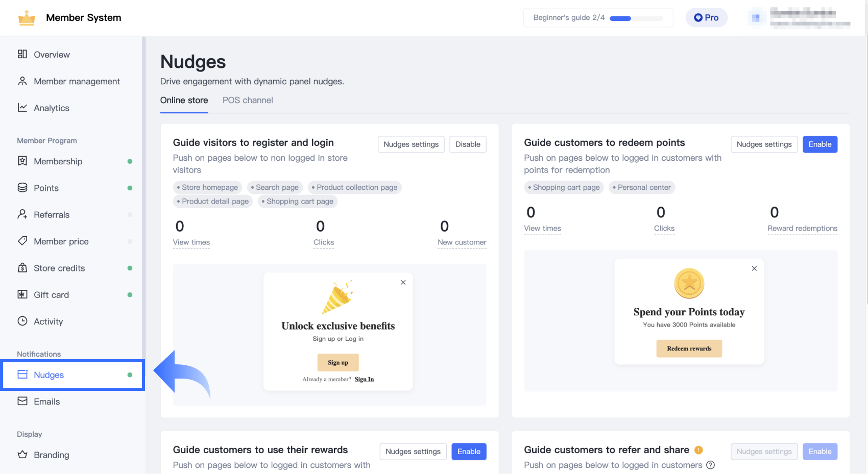Enable the use their rewards nudge
The width and height of the screenshot is (868, 474).
click(469, 452)
